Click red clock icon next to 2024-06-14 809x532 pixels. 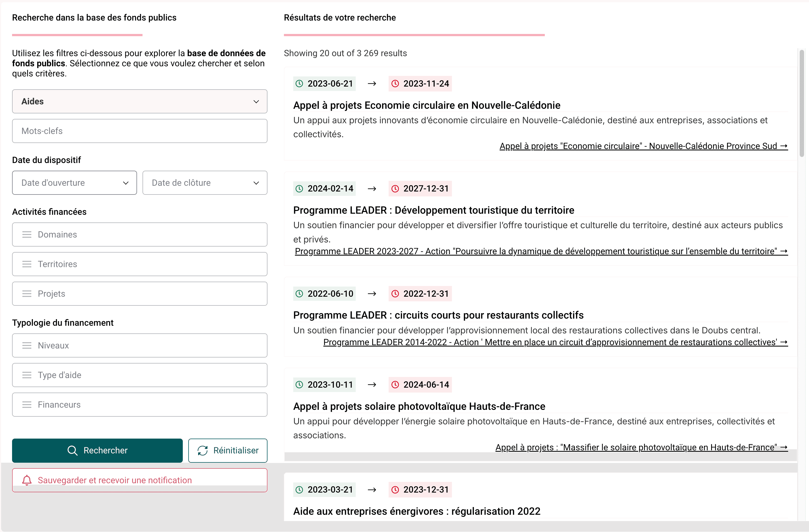[395, 385]
